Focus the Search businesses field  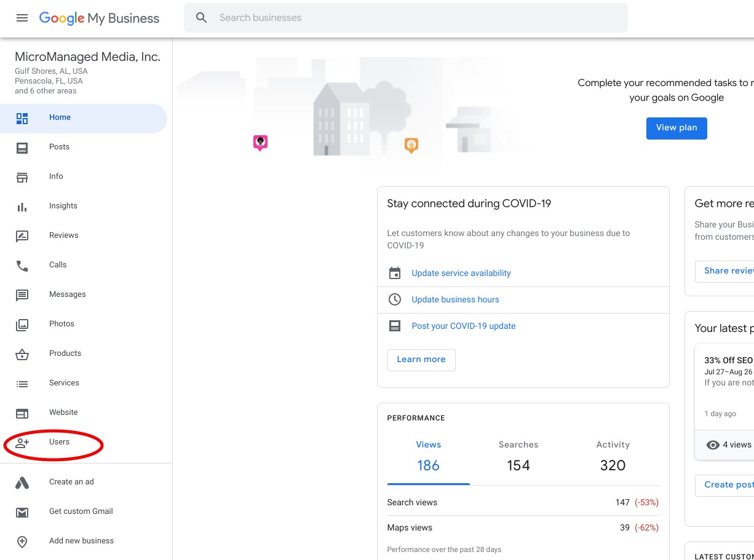(406, 18)
